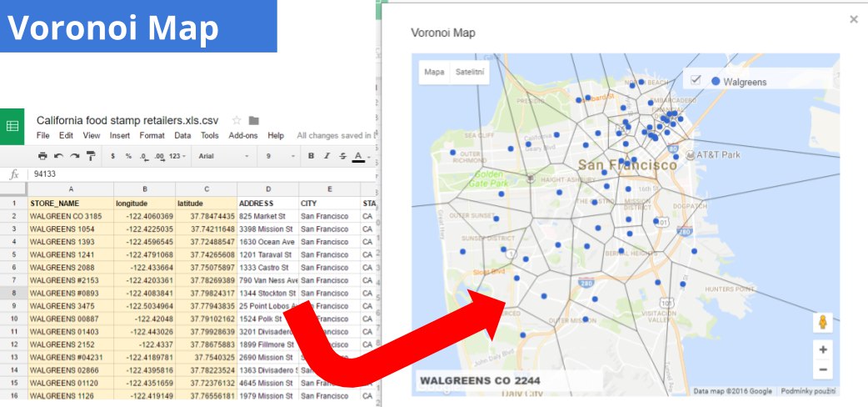Zoom in on the Voronoi map

[823, 350]
